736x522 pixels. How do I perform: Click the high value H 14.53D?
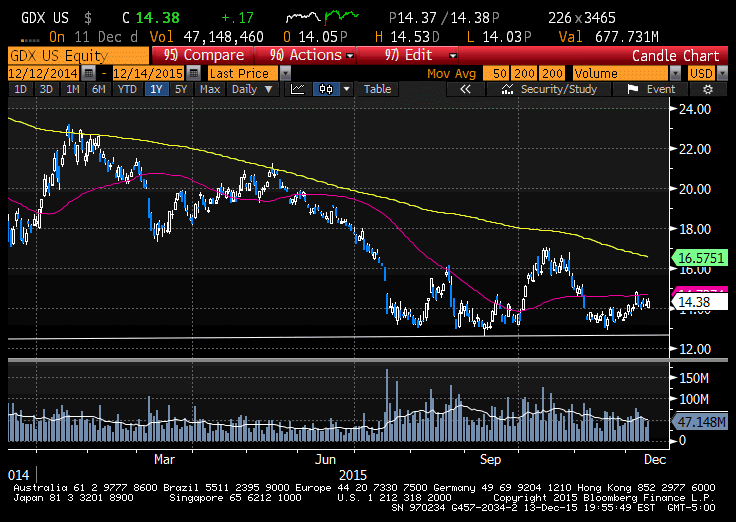pos(407,37)
